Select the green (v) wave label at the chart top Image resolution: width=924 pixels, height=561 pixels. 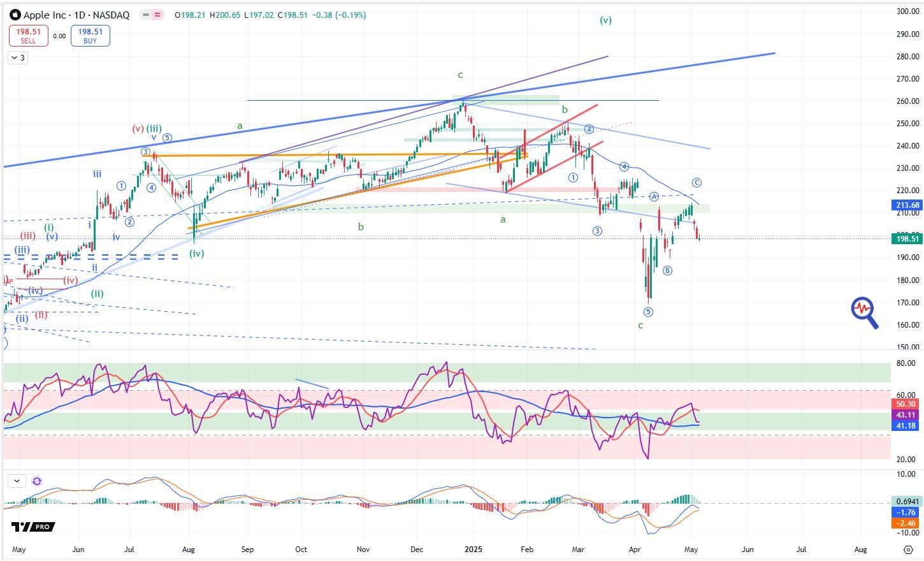point(605,20)
